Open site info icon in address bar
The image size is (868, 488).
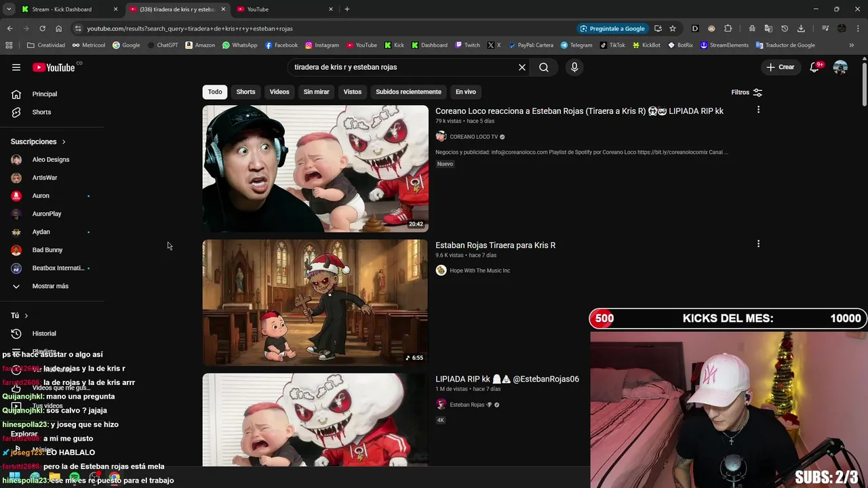(78, 28)
